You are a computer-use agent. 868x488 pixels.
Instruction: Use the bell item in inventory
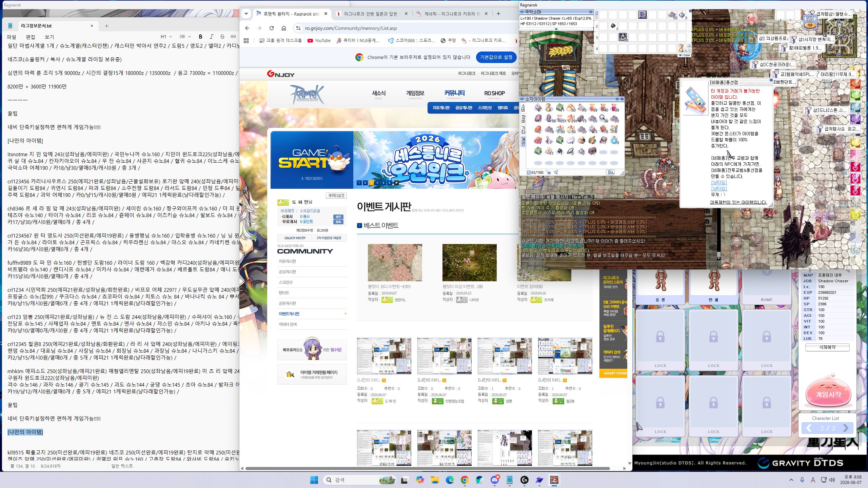(548, 107)
